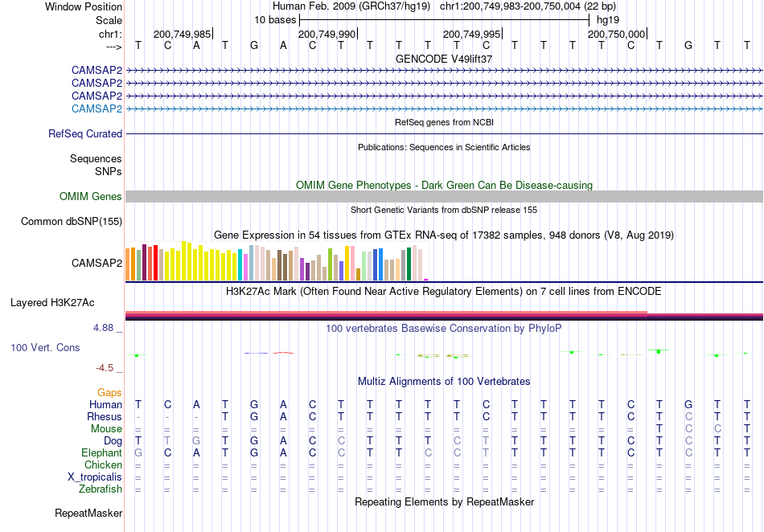Click the CAMSAP2 light-blue transcript label
The width and height of the screenshot is (764, 532).
coord(97,108)
